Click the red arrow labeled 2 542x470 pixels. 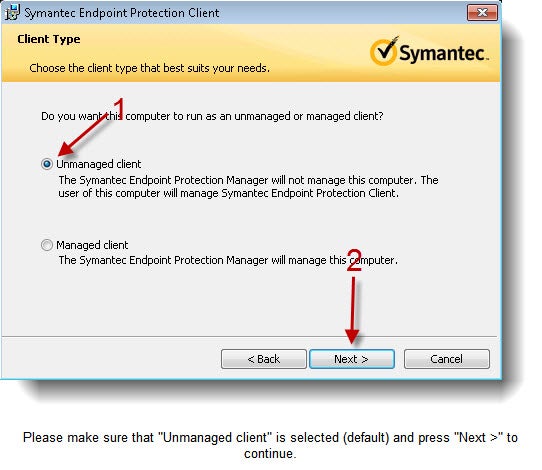coord(353,310)
